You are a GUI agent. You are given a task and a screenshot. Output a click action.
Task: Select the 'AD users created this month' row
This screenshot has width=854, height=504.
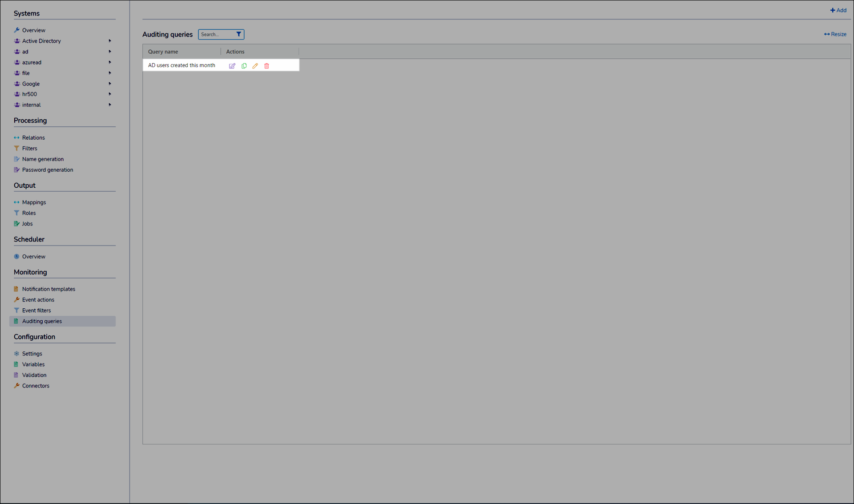click(181, 65)
